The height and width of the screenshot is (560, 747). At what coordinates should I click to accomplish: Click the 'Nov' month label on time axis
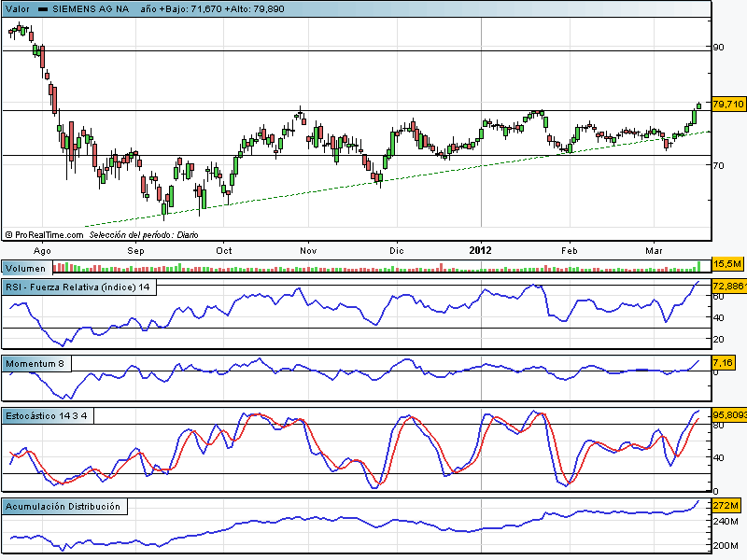(308, 251)
